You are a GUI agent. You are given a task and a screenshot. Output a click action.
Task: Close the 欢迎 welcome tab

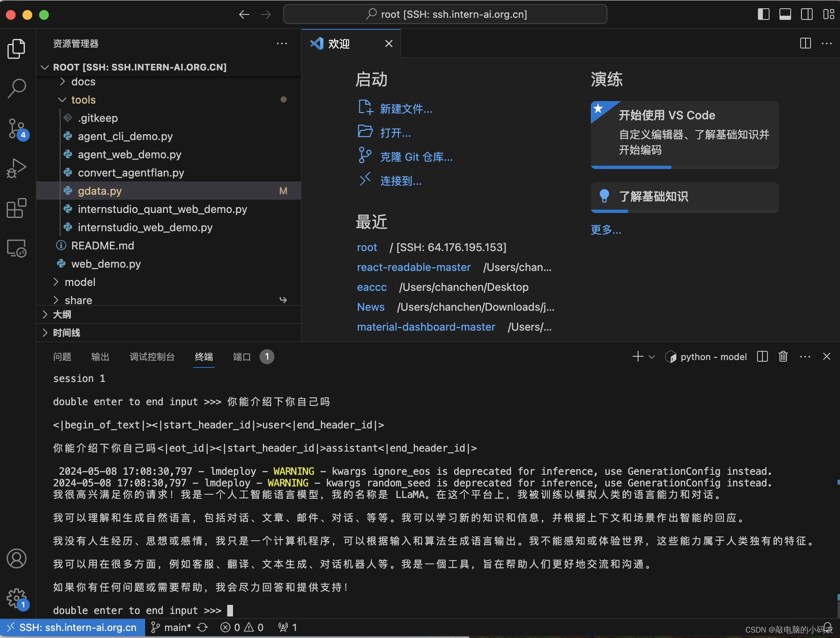(x=388, y=43)
